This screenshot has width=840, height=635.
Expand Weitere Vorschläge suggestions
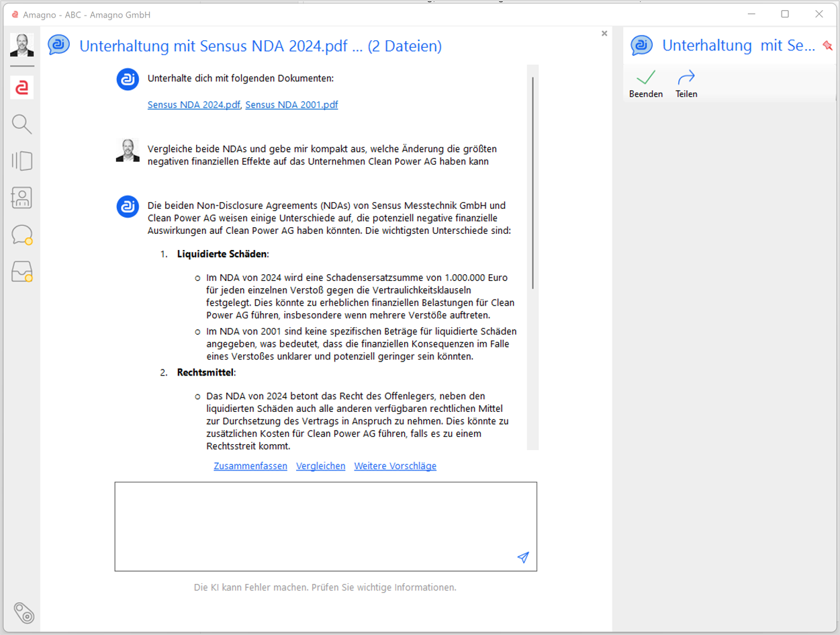[395, 466]
